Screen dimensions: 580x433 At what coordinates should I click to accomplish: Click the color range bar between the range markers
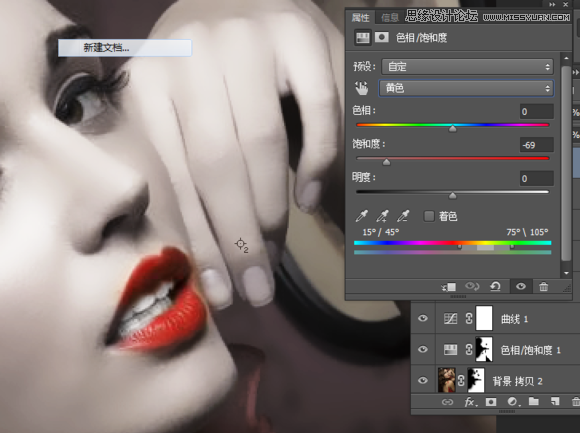(485, 247)
